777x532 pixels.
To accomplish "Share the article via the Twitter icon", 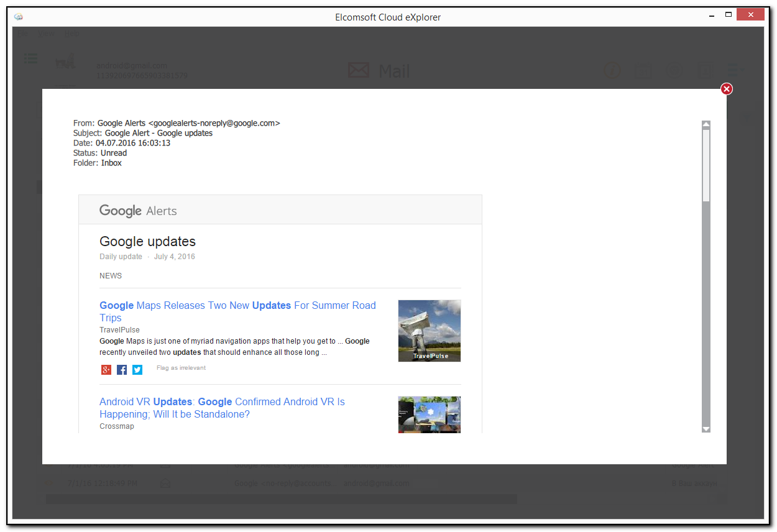I will [x=137, y=369].
